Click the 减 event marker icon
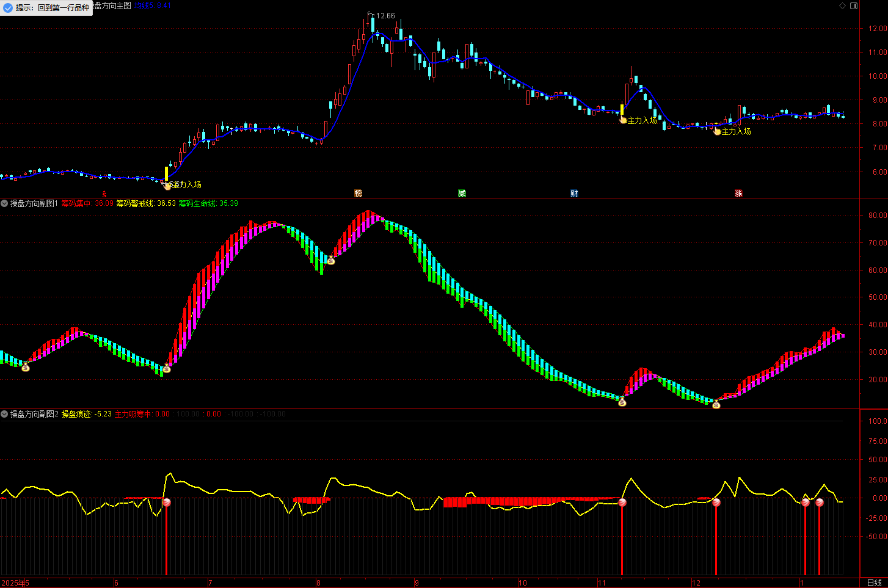 pos(462,194)
